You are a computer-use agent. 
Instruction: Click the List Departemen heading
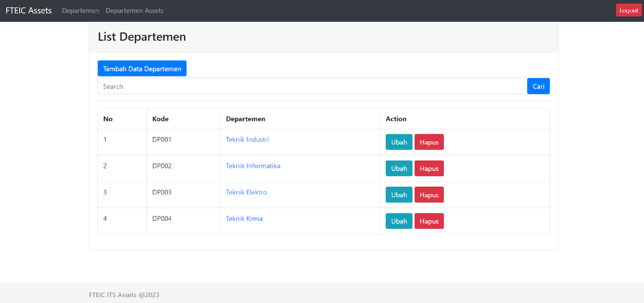[142, 37]
